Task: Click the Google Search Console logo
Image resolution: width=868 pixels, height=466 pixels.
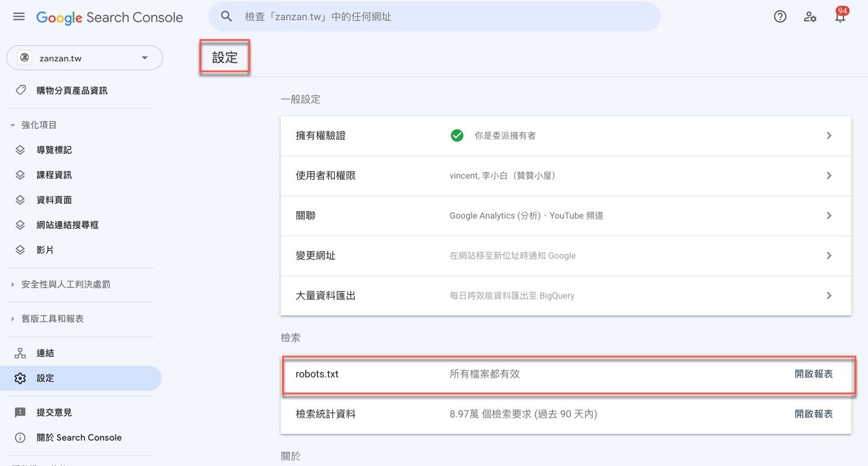Action: (110, 17)
